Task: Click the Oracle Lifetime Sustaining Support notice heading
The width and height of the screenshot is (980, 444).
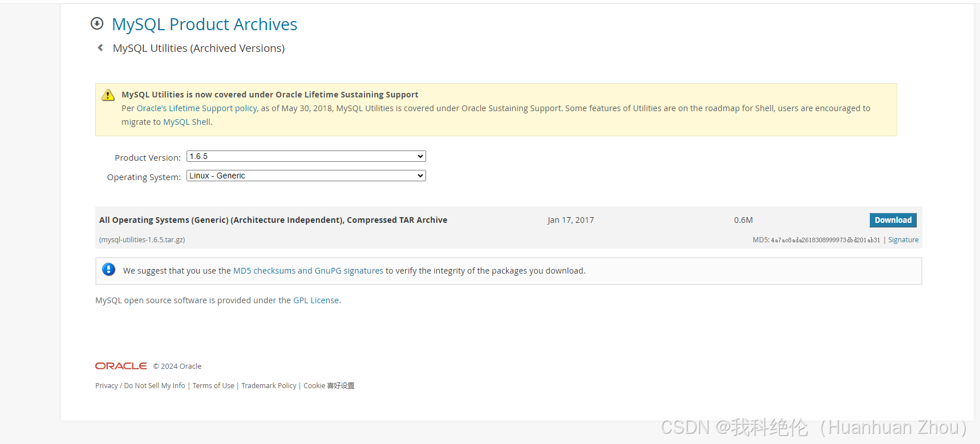Action: (270, 95)
